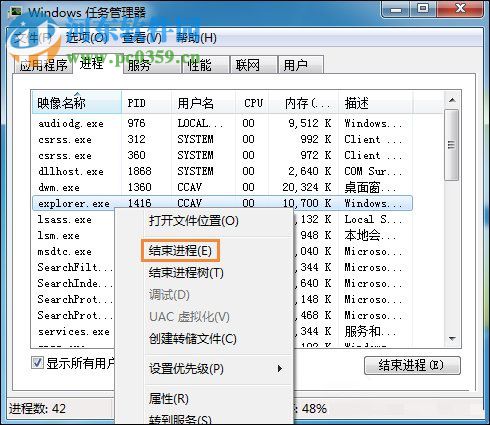Select the audiodg.exe process row
This screenshot has width=490, height=425.
point(222,124)
